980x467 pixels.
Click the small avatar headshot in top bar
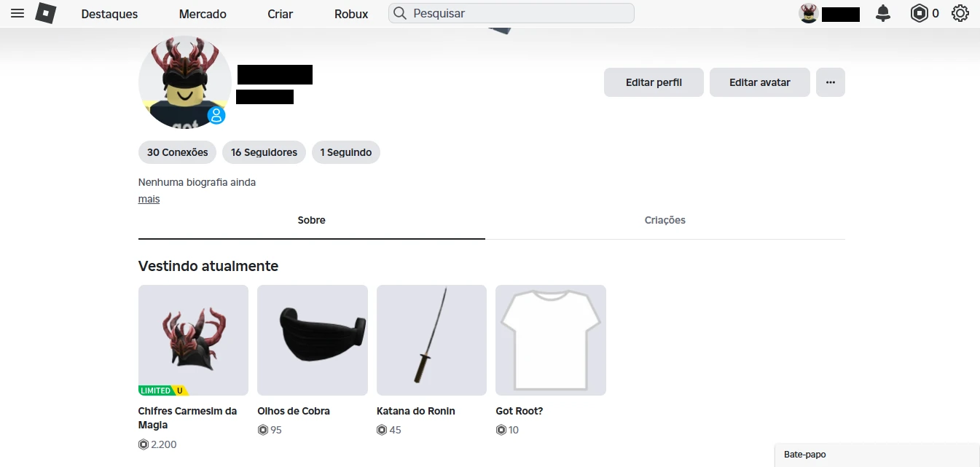click(x=808, y=13)
